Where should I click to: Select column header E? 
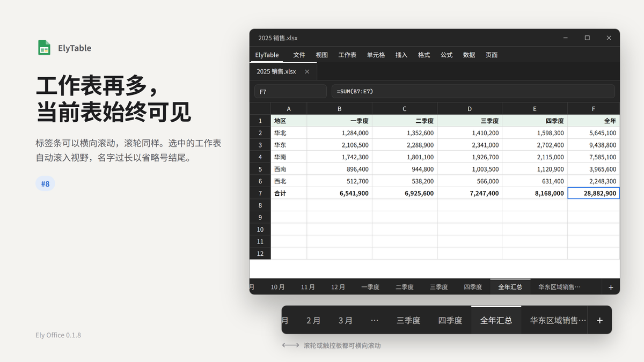tap(535, 109)
